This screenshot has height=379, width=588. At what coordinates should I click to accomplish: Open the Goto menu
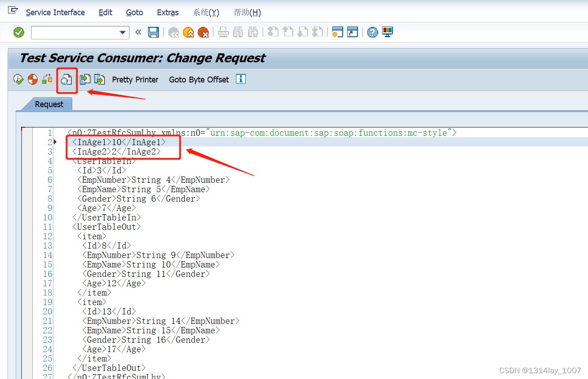[135, 13]
